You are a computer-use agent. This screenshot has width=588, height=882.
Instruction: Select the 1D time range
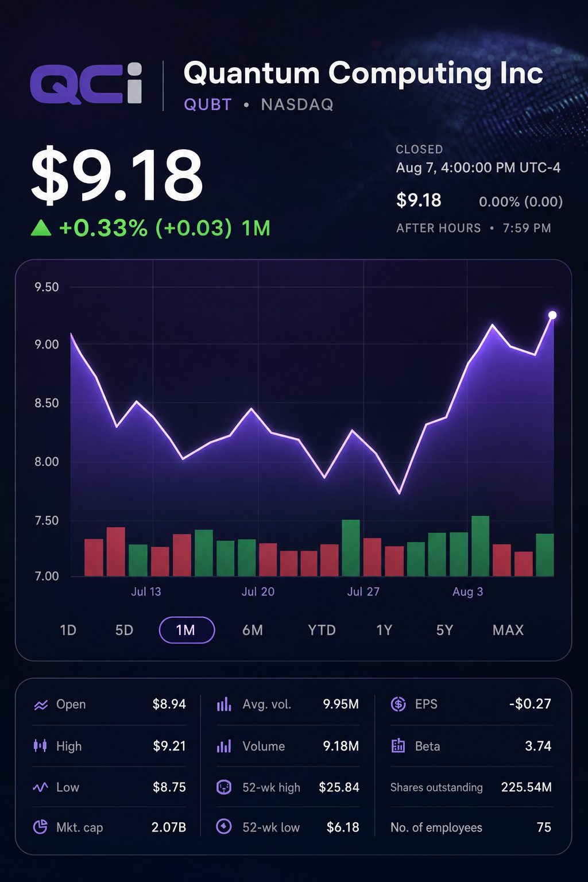point(68,630)
